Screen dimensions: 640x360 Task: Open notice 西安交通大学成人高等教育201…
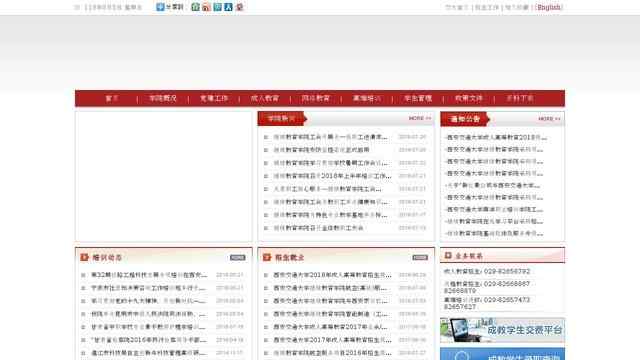tap(496, 138)
